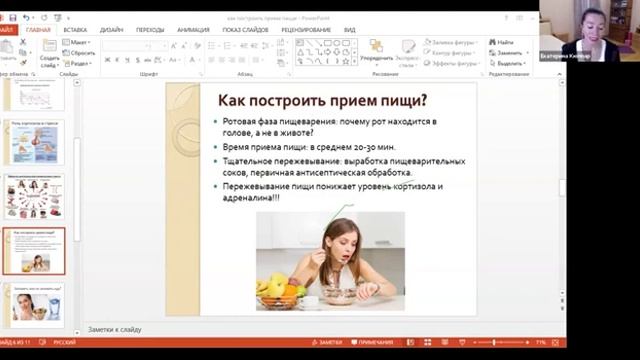Switch to ПЕРЕХОДЫ tab

(150, 30)
